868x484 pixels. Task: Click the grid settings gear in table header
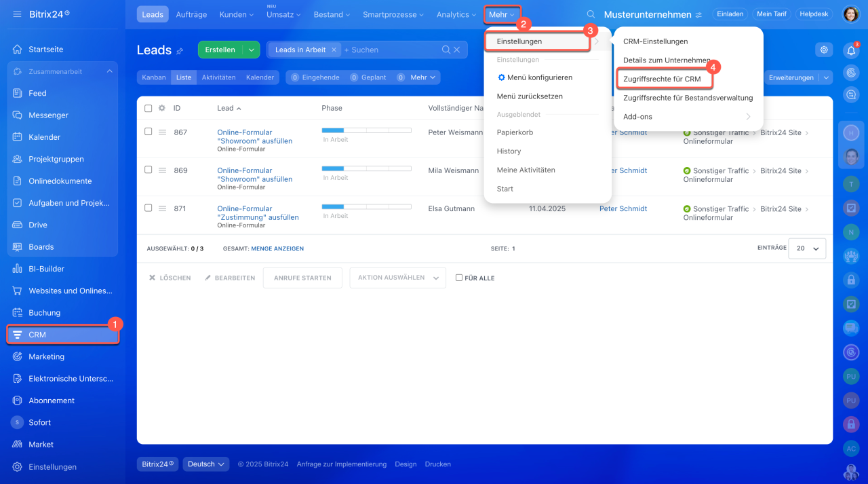click(x=162, y=108)
